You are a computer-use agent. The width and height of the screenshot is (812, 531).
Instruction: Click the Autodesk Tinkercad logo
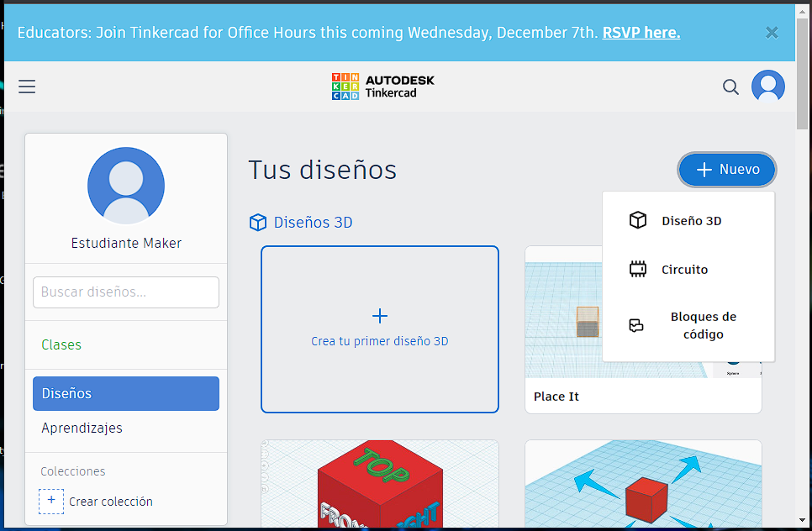coord(382,86)
